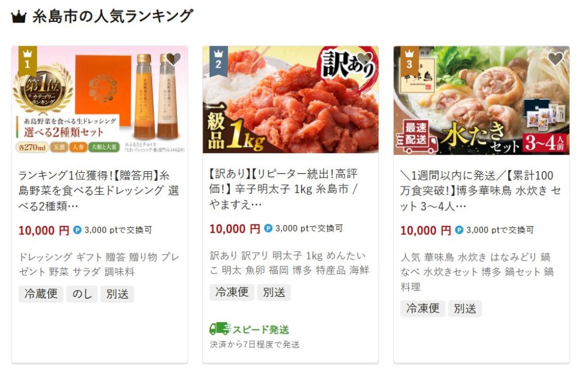Click the rank 3 crown badge
Viewport: 588px width, 371px height.
[x=409, y=61]
